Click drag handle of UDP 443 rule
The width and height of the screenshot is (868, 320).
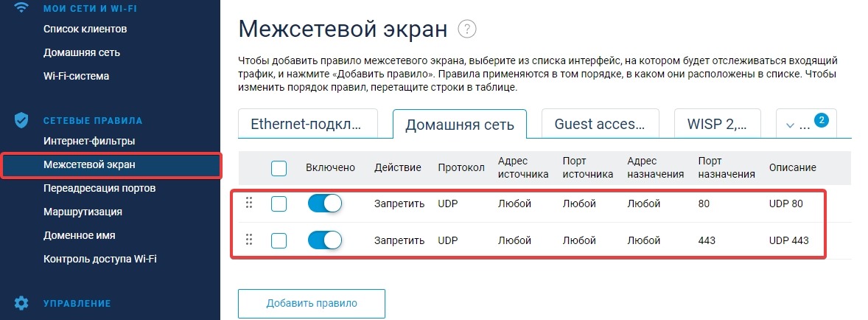point(248,240)
